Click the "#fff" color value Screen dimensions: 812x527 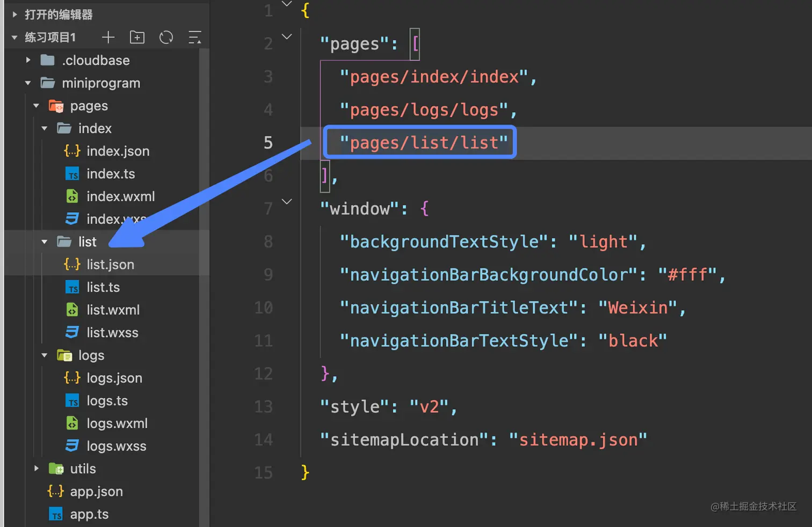click(x=688, y=275)
